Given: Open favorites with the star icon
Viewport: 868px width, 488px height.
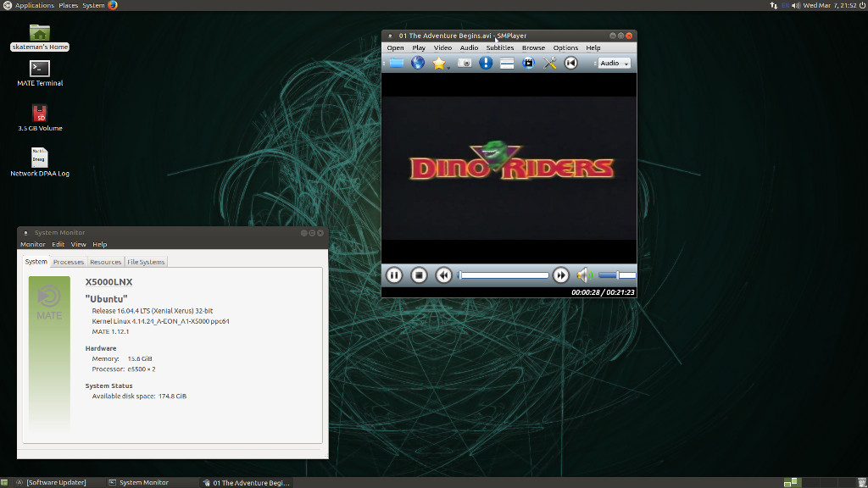Looking at the screenshot, I should 438,63.
